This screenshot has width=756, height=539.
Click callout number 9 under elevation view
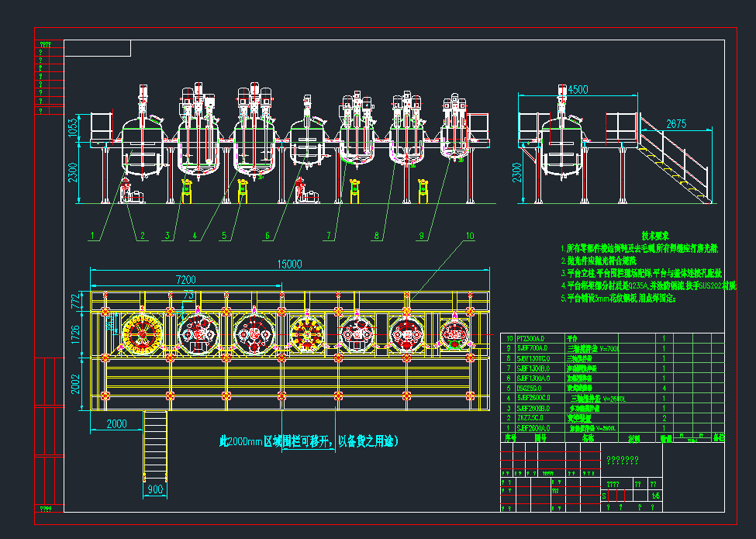(420, 235)
